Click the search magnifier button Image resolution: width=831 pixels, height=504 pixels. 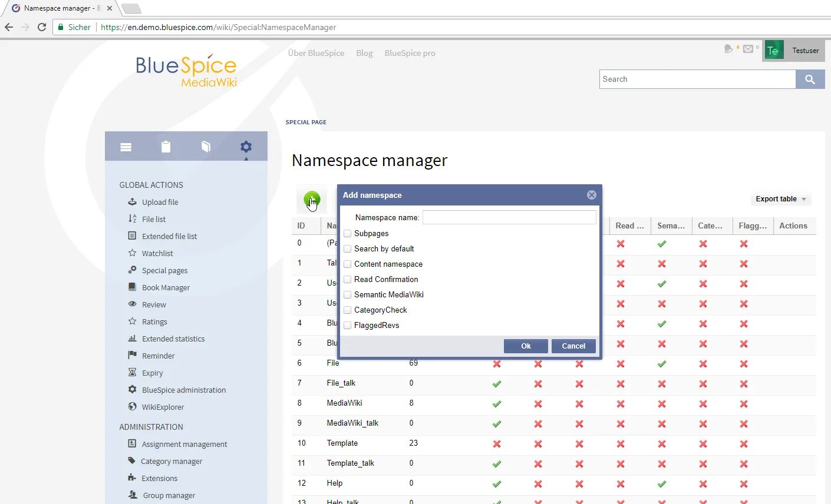810,79
